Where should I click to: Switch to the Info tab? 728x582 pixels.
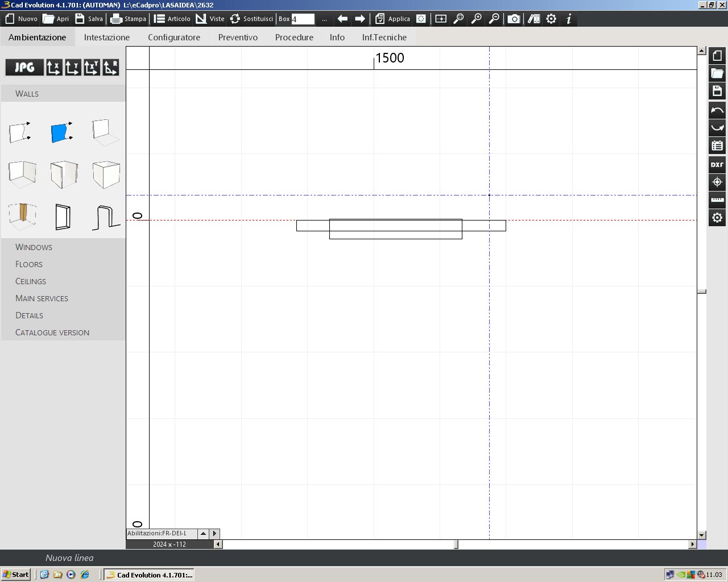pos(337,37)
